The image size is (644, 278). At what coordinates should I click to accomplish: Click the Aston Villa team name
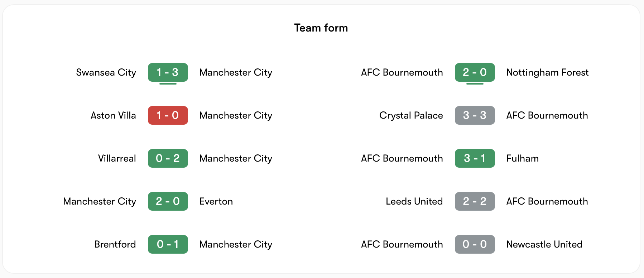coord(113,115)
